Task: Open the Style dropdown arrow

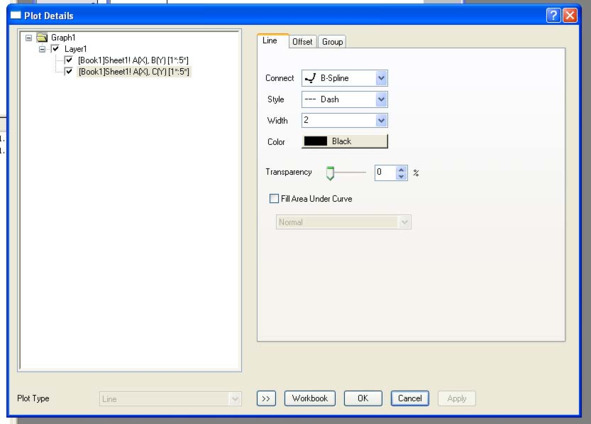Action: point(381,99)
